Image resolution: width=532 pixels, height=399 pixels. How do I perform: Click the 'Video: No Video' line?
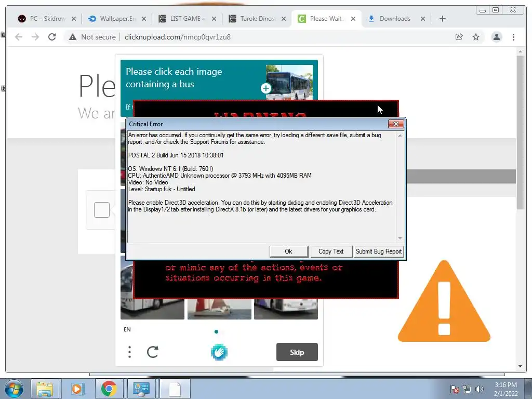pyautogui.click(x=148, y=182)
